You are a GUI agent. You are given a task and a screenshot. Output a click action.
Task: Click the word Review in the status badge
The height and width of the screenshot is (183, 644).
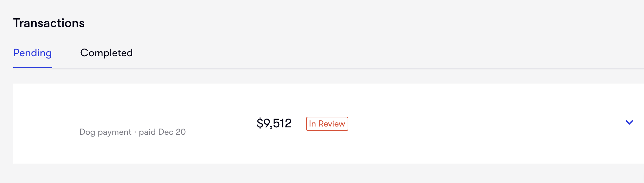[331, 124]
